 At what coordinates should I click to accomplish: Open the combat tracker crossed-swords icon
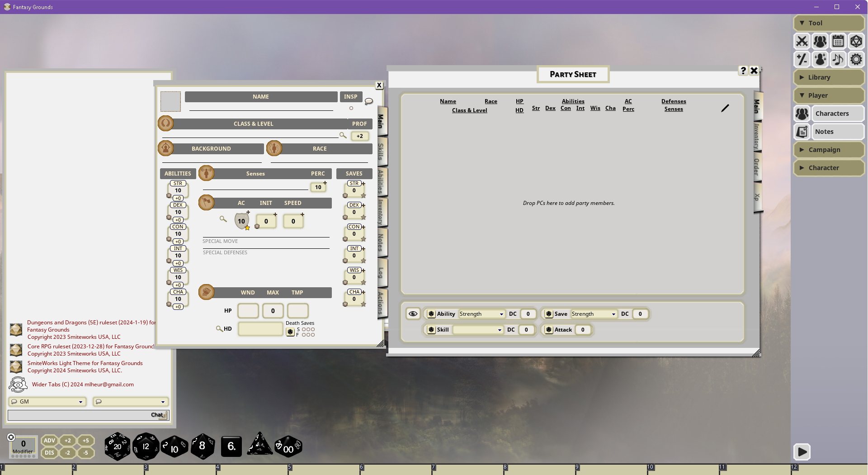[x=802, y=41]
